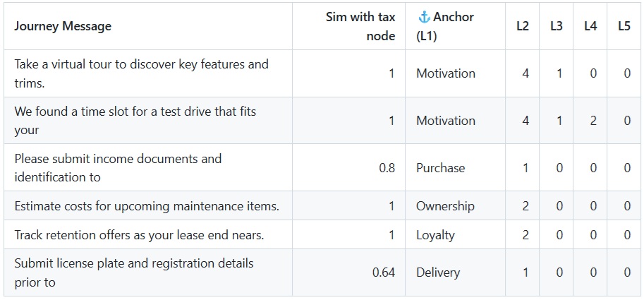The height and width of the screenshot is (300, 644).
Task: Click the Sim with tax node header
Action: pos(360,26)
